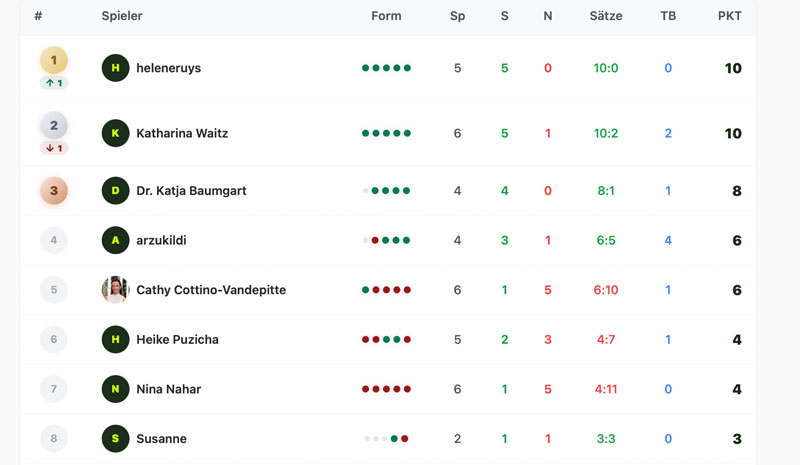Open arzukildi player name

[161, 240]
